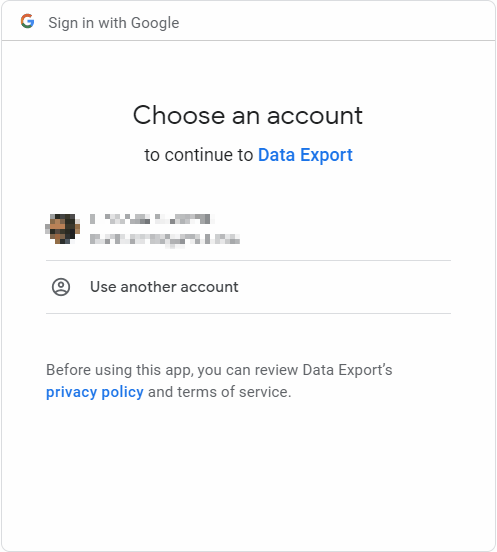The height and width of the screenshot is (552, 497).
Task: Click the 'to continue to' text
Action: point(199,155)
